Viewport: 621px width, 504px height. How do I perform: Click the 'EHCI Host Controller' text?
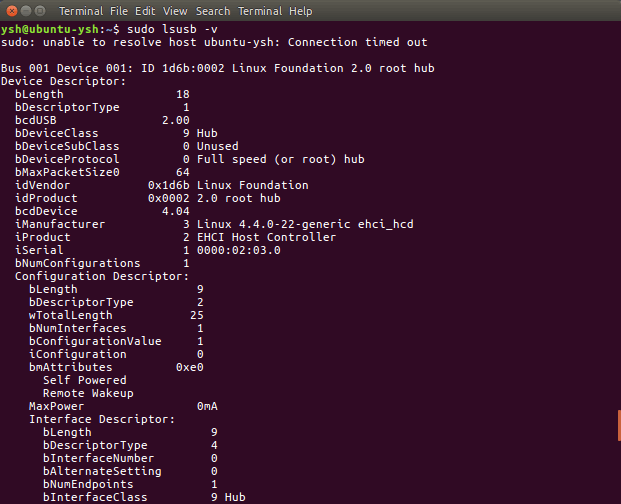[x=266, y=237]
